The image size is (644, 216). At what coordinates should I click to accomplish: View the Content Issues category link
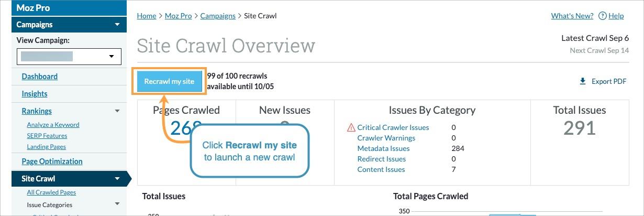click(381, 169)
